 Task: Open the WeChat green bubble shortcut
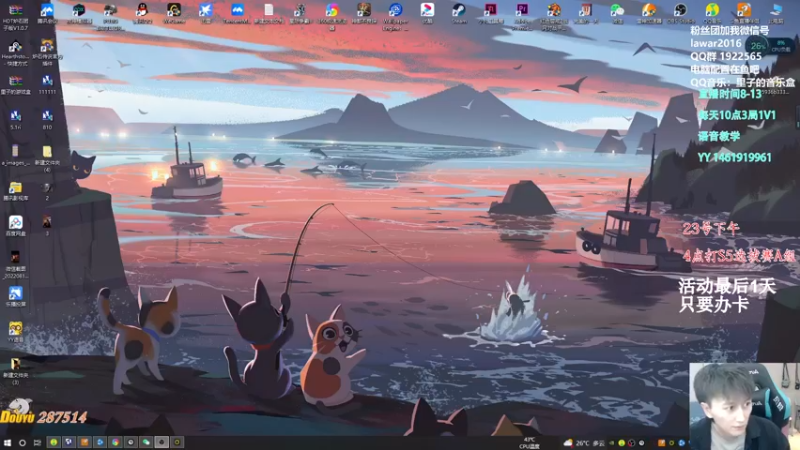click(x=617, y=13)
